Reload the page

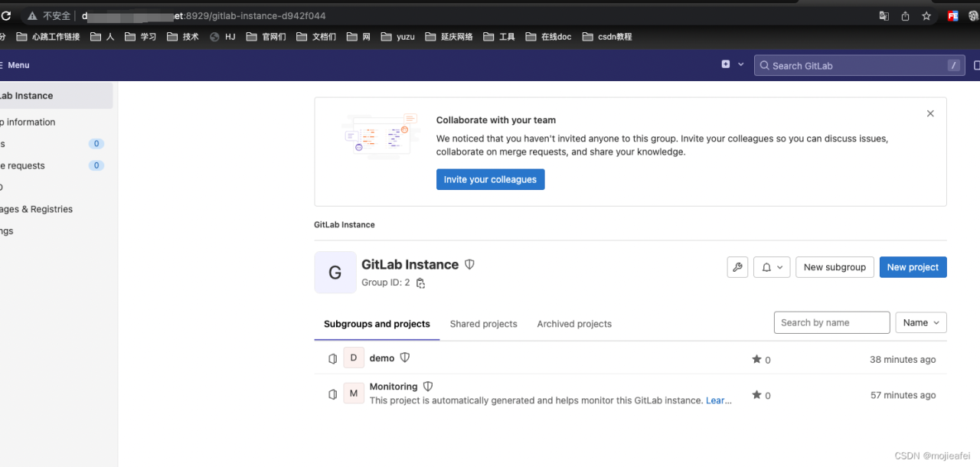point(5,15)
